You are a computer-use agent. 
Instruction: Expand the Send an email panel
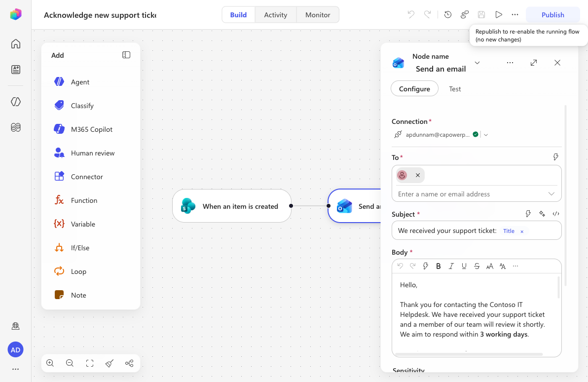[x=534, y=63]
